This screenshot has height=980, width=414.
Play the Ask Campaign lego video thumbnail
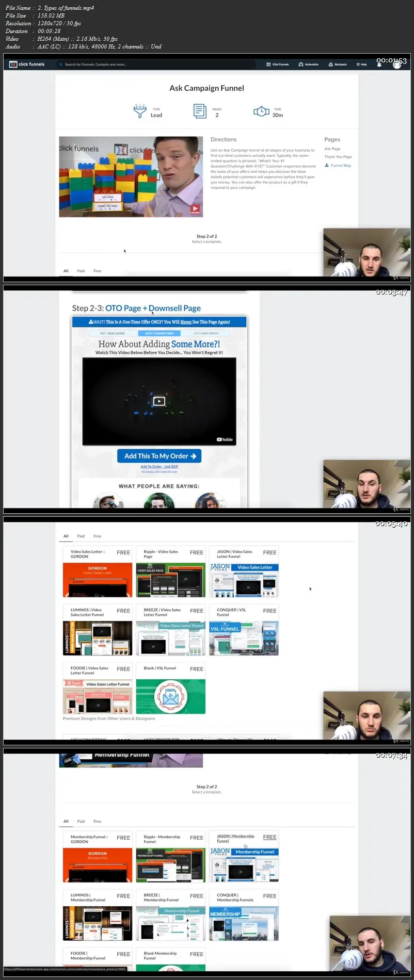point(131,176)
